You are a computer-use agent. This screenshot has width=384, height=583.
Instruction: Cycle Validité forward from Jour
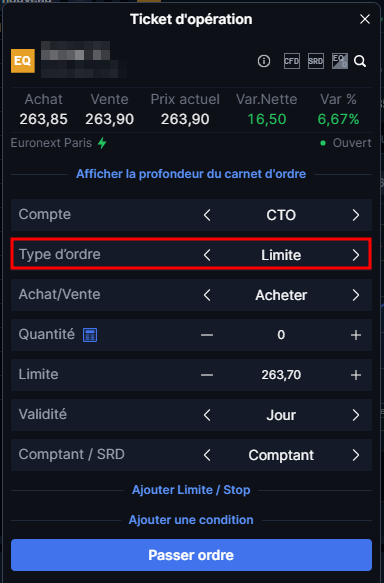[x=356, y=415]
